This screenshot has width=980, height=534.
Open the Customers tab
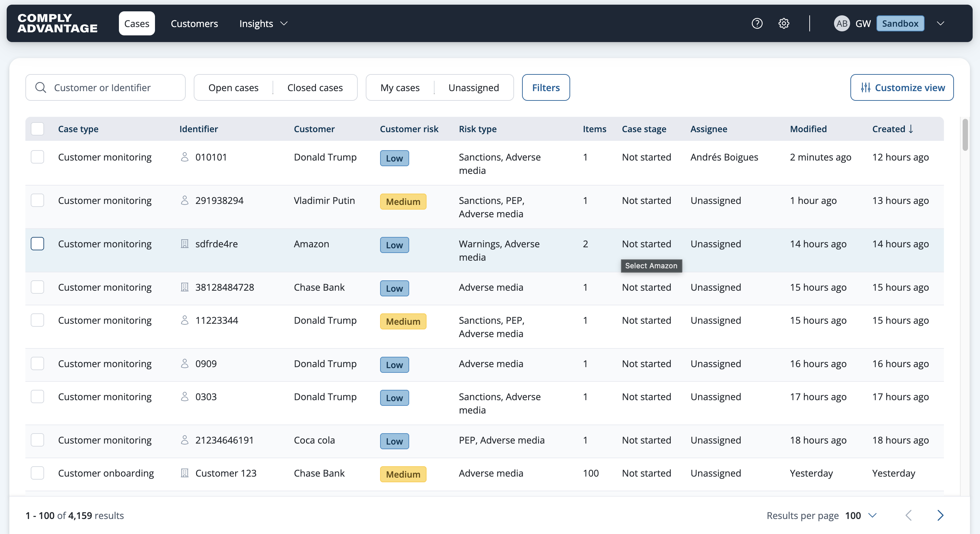tap(194, 24)
